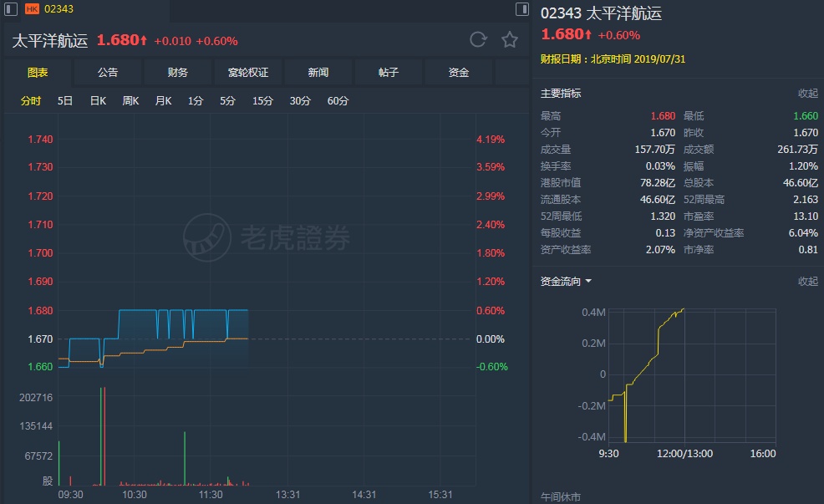
Task: Click the 财报日期 line in side panel
Action: click(x=613, y=59)
